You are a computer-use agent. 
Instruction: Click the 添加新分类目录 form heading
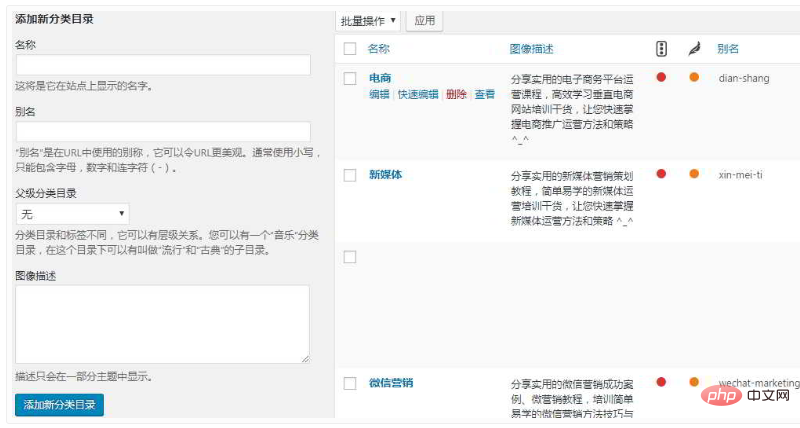(x=54, y=19)
